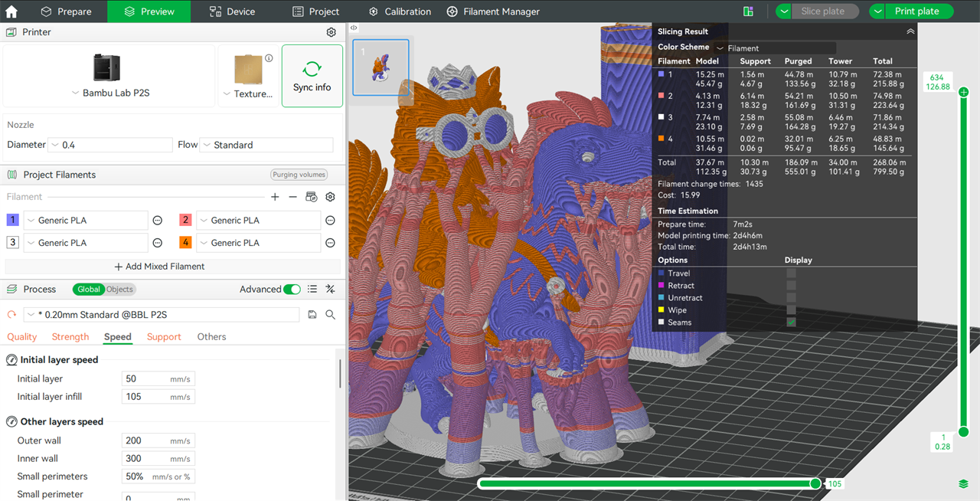Open the nozzle Flow dropdown
The image size is (980, 501).
click(266, 145)
